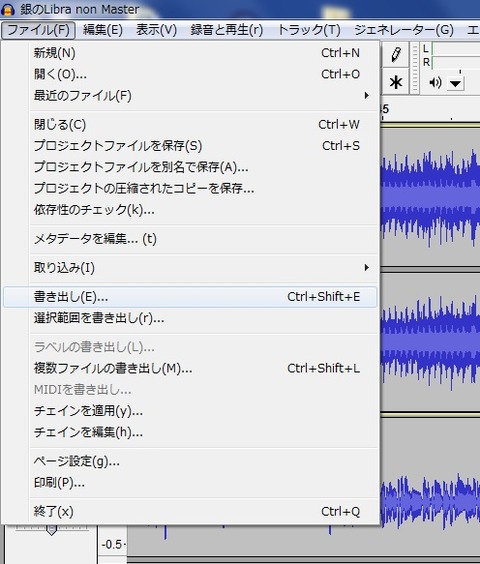
Task: Click the L/R output level meter
Action: (451, 55)
